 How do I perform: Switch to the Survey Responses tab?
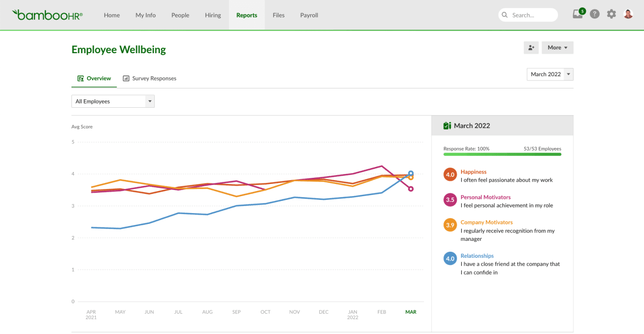[x=149, y=79]
